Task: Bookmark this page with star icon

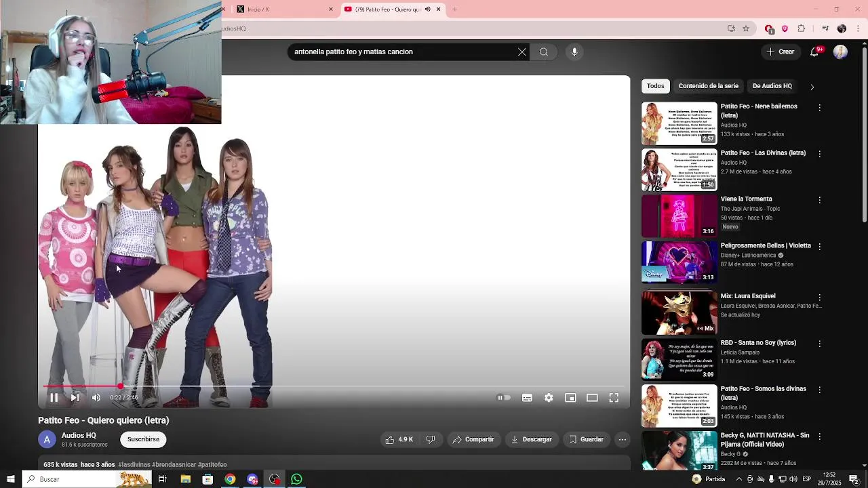Action: click(746, 28)
